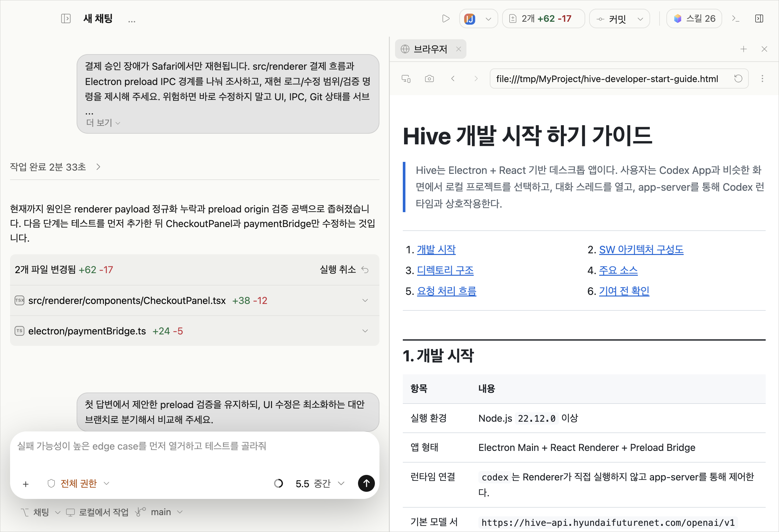This screenshot has width=779, height=532.
Task: Open the 기여 전 확인 link
Action: (624, 291)
